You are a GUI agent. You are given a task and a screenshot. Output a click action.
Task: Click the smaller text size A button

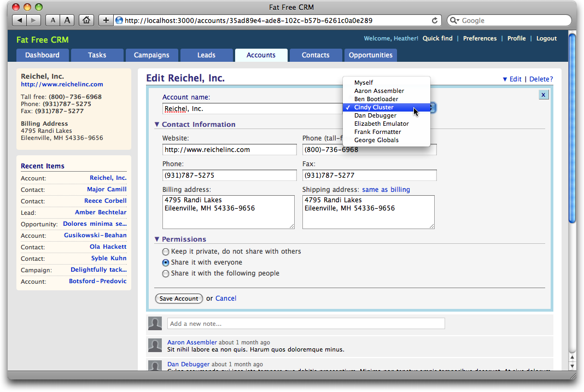[52, 21]
